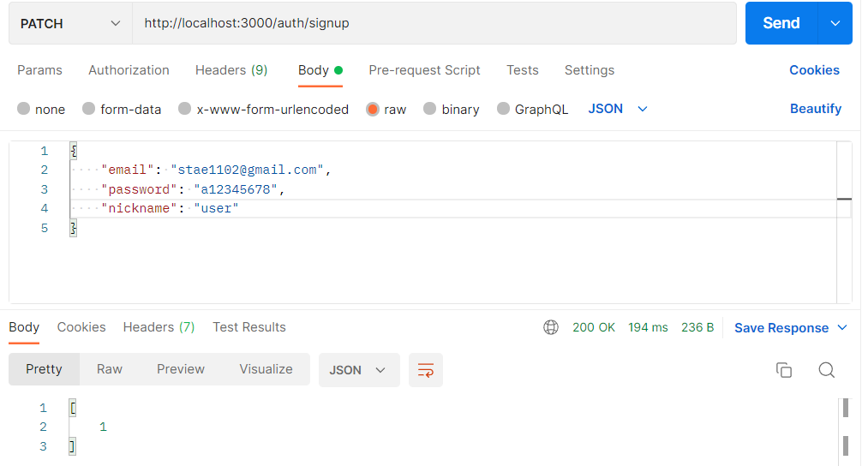868x466 pixels.
Task: Click the response value 1
Action: point(103,427)
